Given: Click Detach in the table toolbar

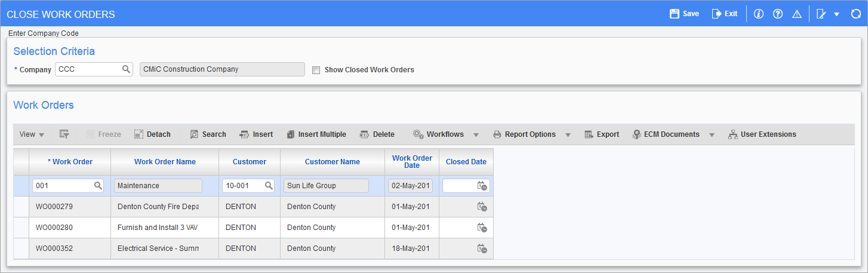Looking at the screenshot, I should pyautogui.click(x=152, y=134).
